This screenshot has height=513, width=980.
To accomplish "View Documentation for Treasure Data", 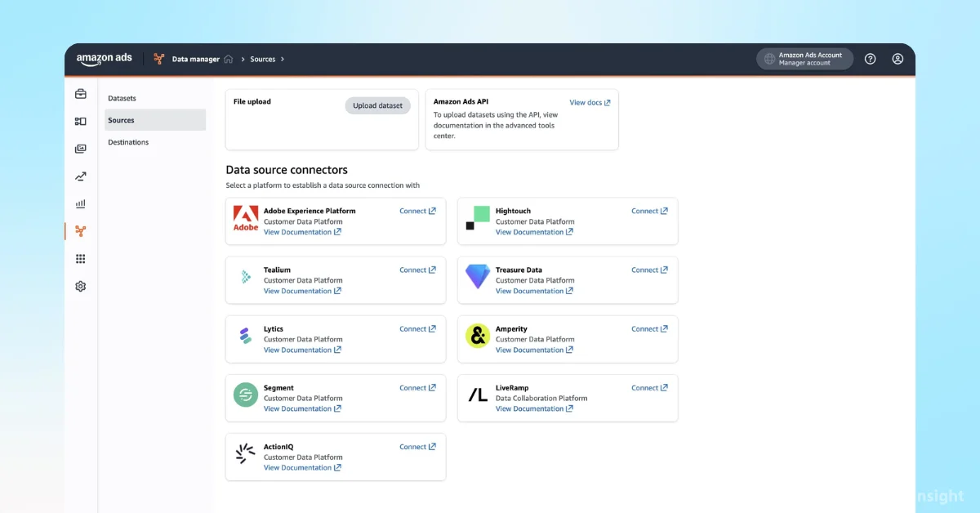I will [x=534, y=291].
